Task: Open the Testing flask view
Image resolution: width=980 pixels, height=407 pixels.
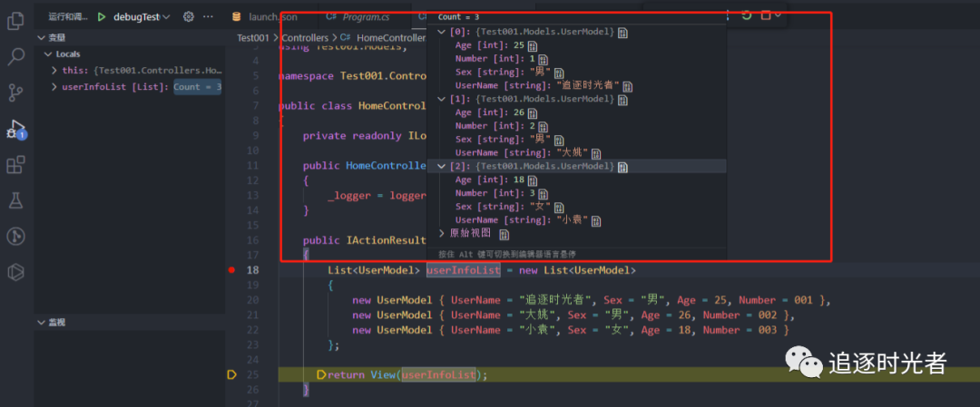Action: pyautogui.click(x=15, y=200)
